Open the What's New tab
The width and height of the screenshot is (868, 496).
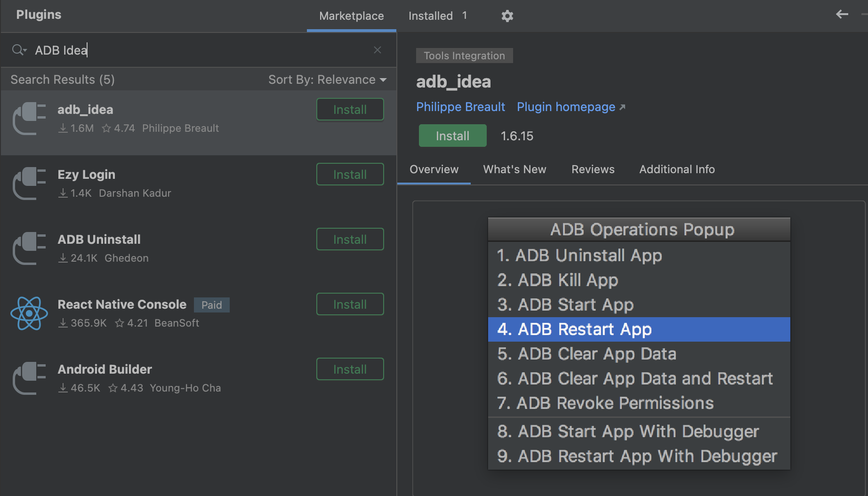[x=514, y=169]
